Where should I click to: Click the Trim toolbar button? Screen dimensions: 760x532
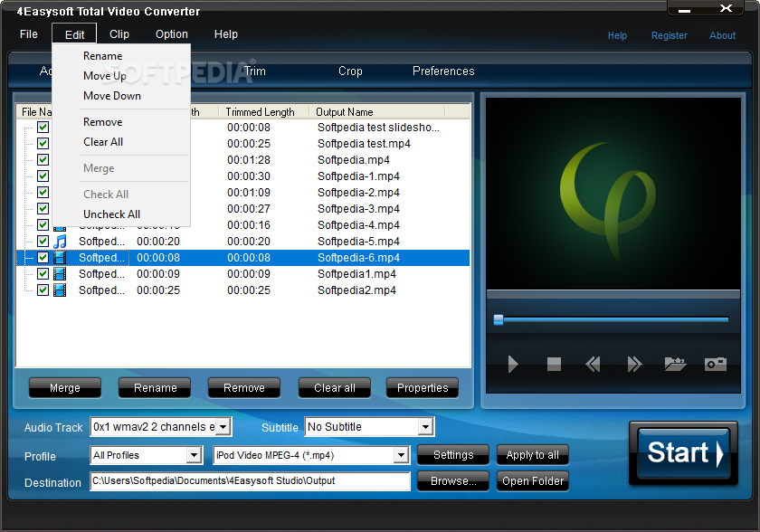tap(255, 71)
